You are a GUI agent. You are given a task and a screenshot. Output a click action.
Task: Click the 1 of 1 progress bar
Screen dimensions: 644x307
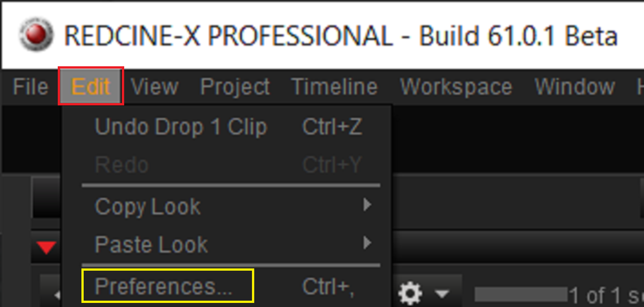[521, 294]
